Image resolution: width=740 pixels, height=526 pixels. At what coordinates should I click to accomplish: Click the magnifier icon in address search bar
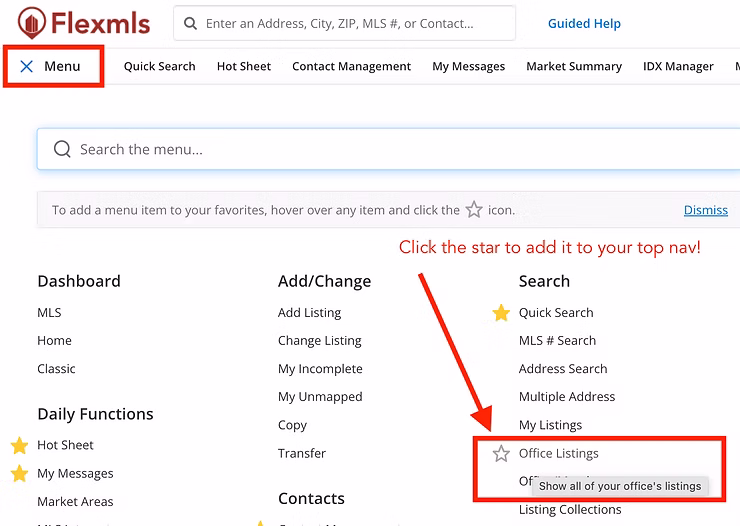pyautogui.click(x=191, y=23)
